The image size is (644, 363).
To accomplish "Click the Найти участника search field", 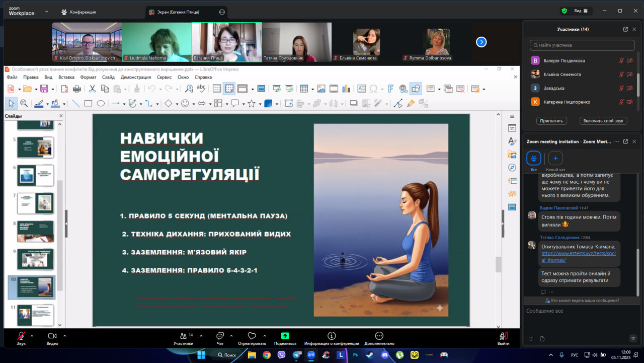I will click(582, 45).
